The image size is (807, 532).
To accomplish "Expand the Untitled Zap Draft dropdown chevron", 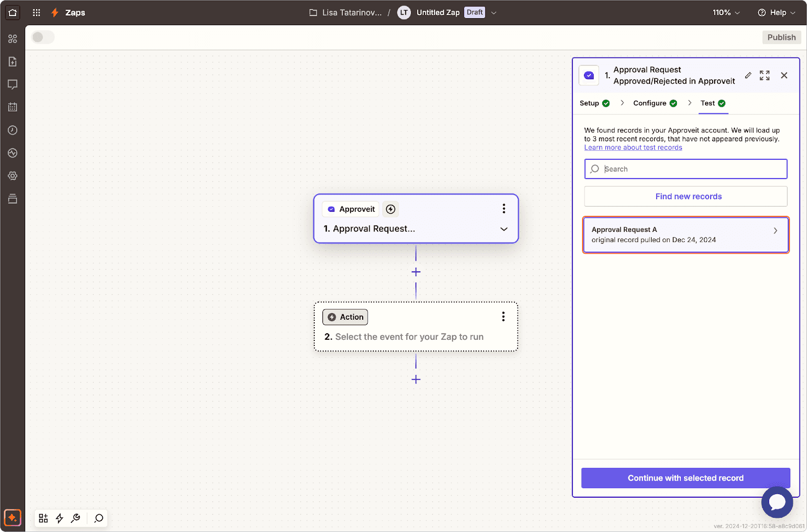I will click(494, 13).
